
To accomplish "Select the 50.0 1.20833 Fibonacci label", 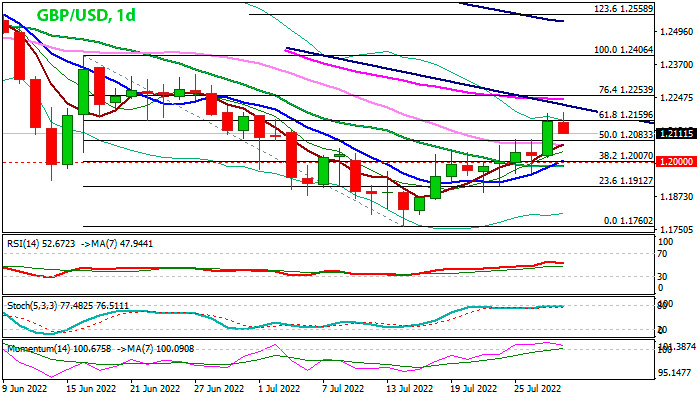I will coord(626,134).
